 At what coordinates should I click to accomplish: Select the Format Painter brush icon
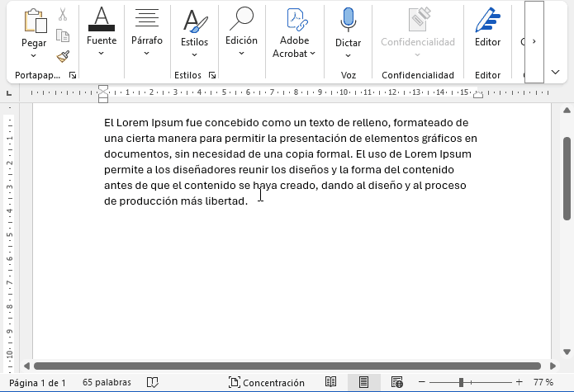click(x=63, y=55)
